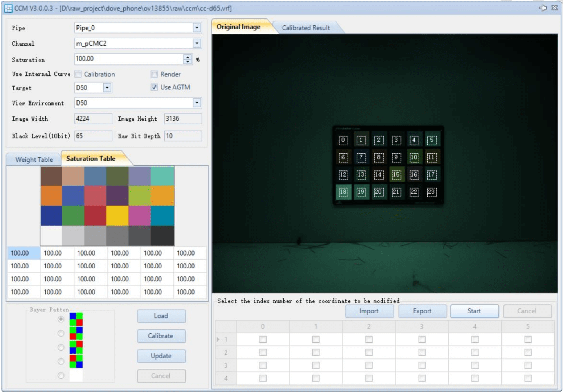Select the red-green-green-blue Bayer pattern icon
This screenshot has height=392, width=563.
click(x=76, y=361)
